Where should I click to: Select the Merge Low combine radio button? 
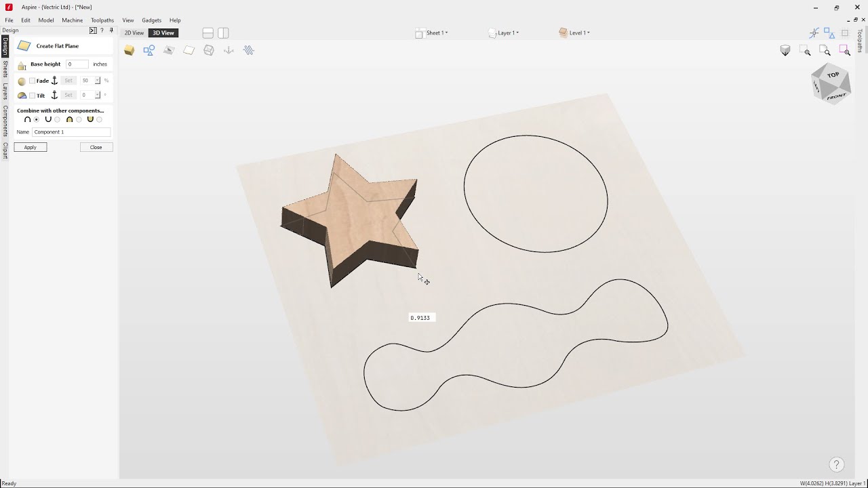[100, 119]
